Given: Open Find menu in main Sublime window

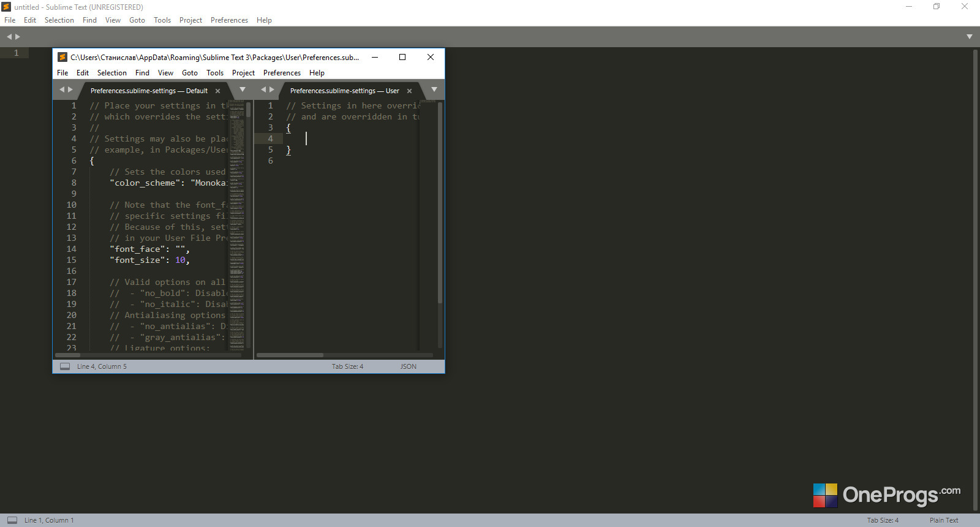Looking at the screenshot, I should point(89,20).
